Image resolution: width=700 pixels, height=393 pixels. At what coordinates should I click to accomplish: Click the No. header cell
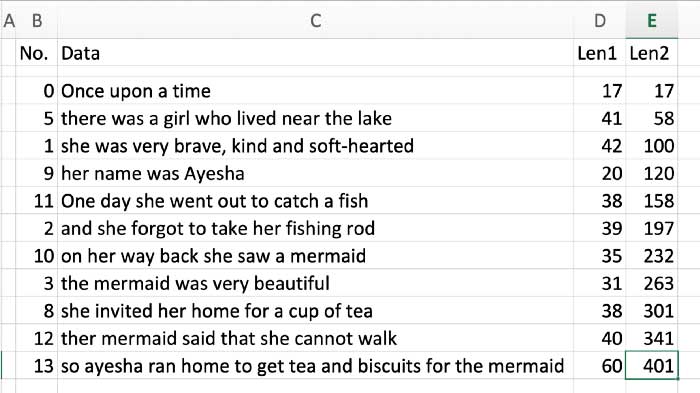[37, 53]
